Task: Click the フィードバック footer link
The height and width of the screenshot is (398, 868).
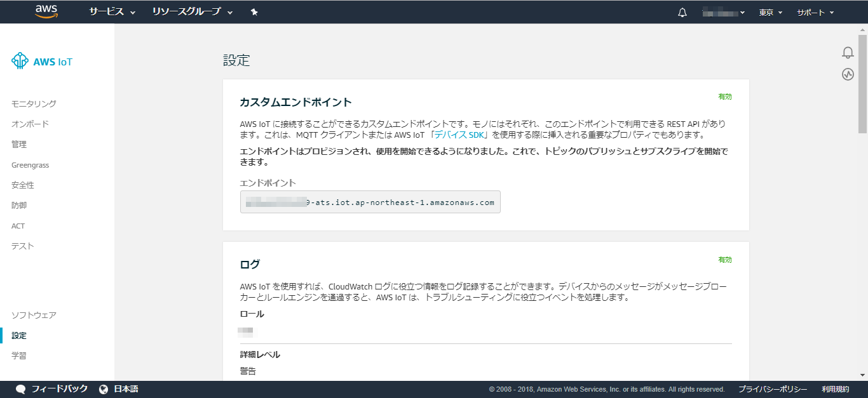Action: (x=60, y=389)
